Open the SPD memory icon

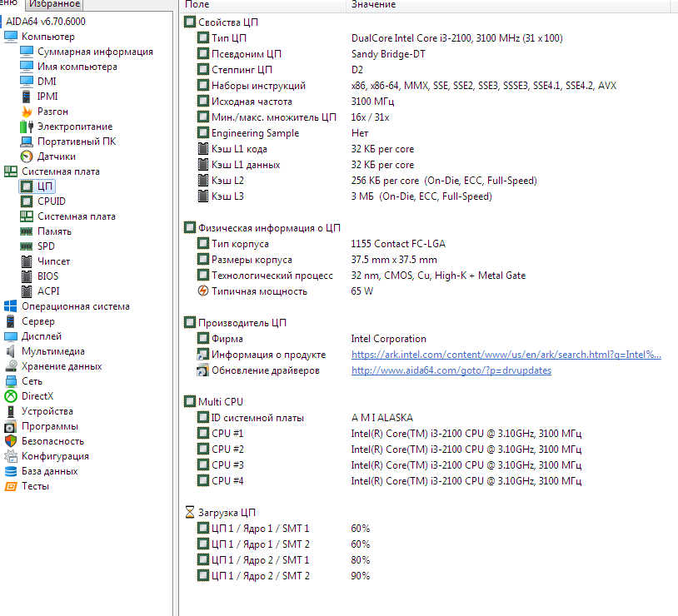[27, 246]
